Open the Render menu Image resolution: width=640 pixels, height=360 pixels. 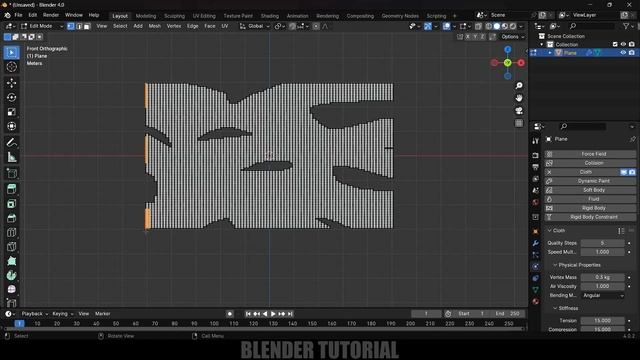coord(51,15)
